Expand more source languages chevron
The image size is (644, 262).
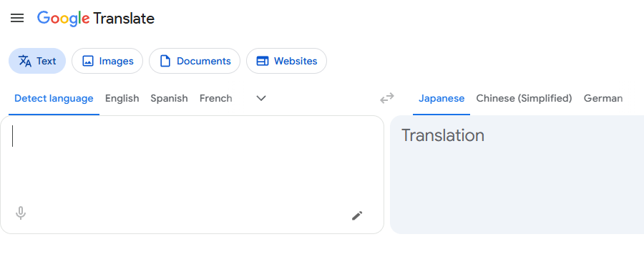[261, 99]
